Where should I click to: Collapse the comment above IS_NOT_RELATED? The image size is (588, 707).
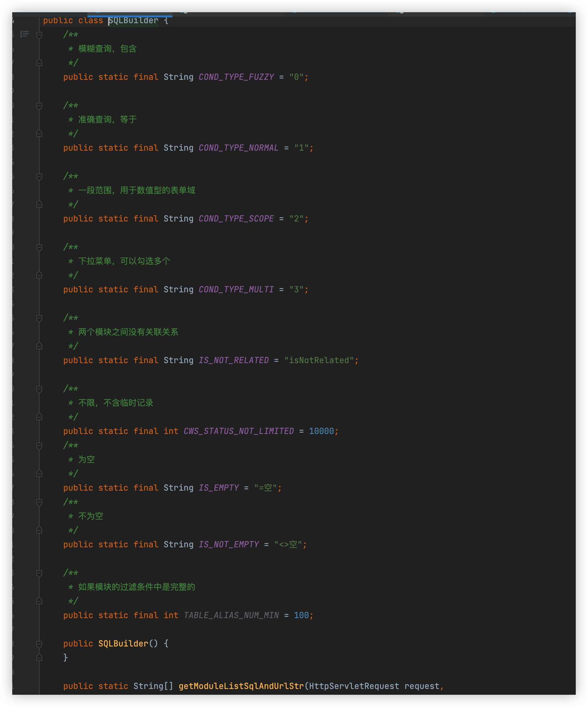tap(39, 318)
